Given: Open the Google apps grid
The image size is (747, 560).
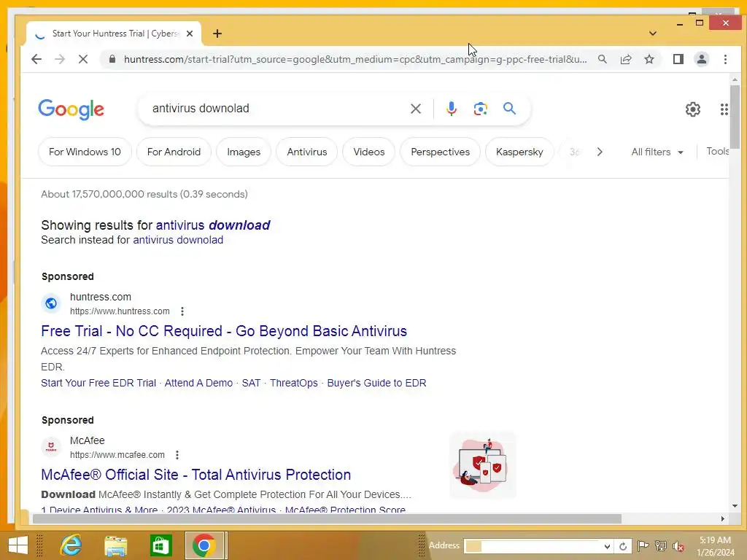Looking at the screenshot, I should click(724, 109).
